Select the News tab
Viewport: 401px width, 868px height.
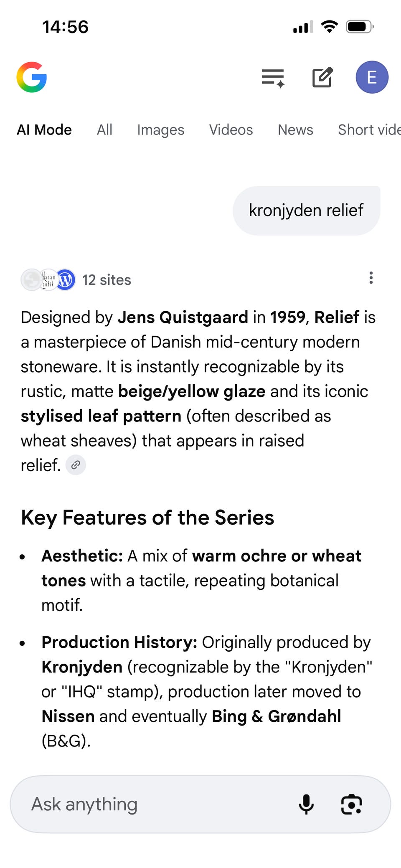point(295,130)
